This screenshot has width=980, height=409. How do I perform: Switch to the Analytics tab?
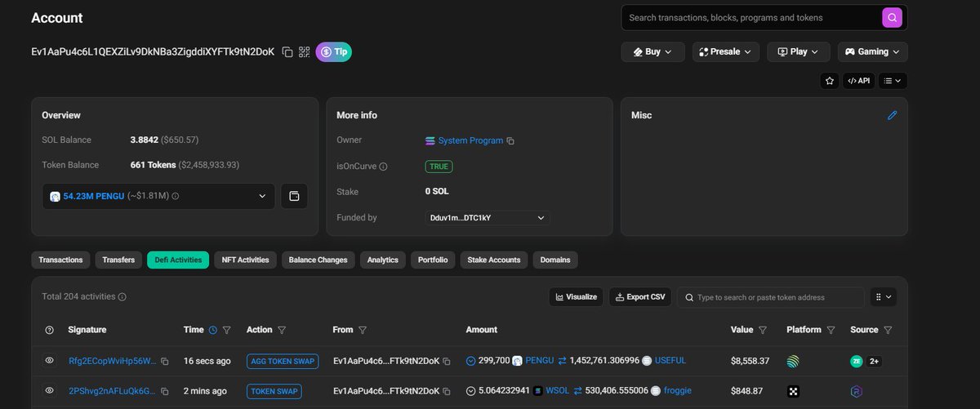pos(382,260)
